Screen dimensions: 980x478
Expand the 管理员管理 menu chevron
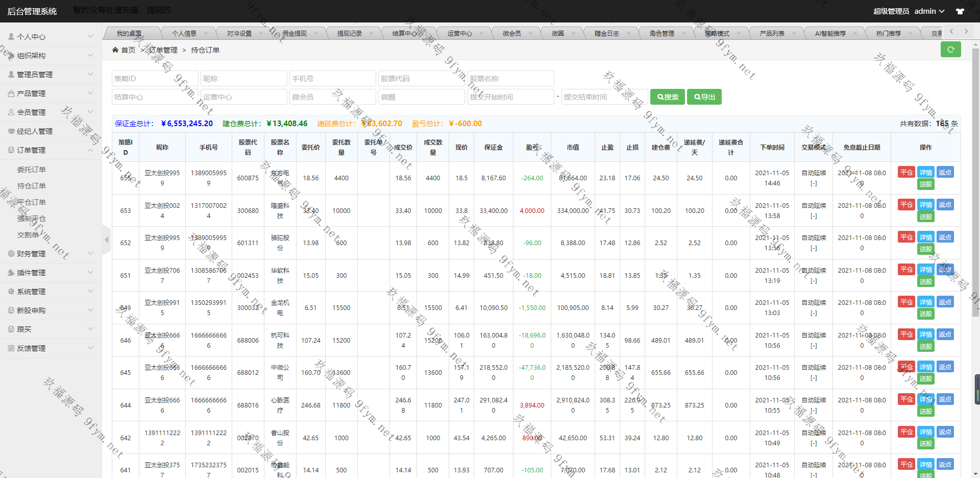pos(90,74)
